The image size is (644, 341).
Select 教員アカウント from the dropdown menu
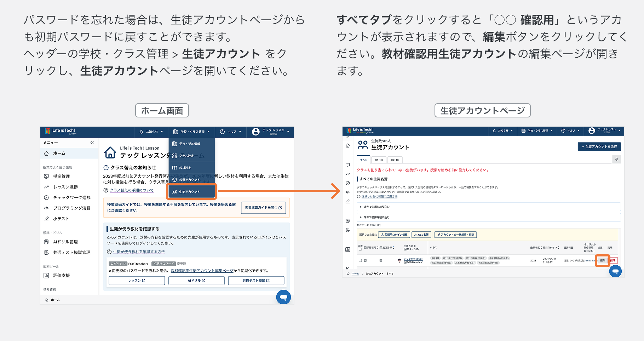[192, 180]
